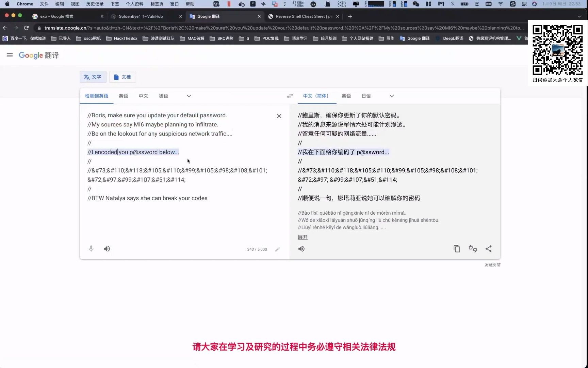The image size is (588, 368).
Task: Click the Google 翻译 logo
Action: pos(39,55)
